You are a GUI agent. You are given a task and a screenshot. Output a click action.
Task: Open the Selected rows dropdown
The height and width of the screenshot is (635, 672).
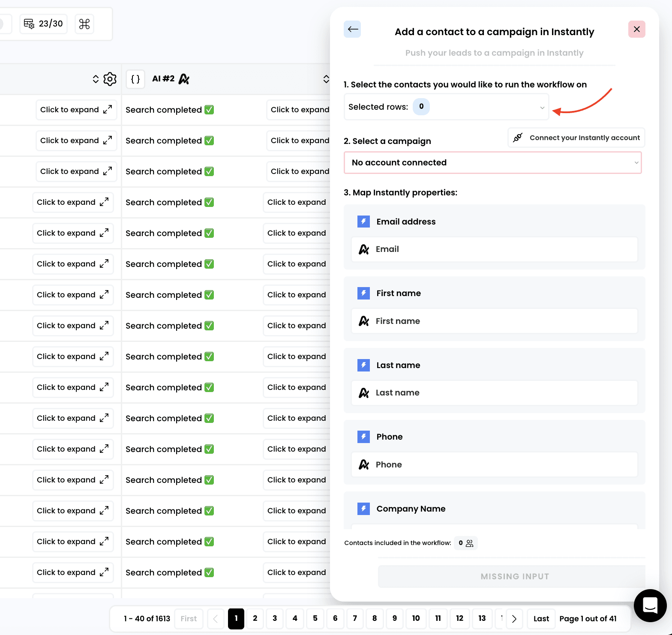pos(446,107)
